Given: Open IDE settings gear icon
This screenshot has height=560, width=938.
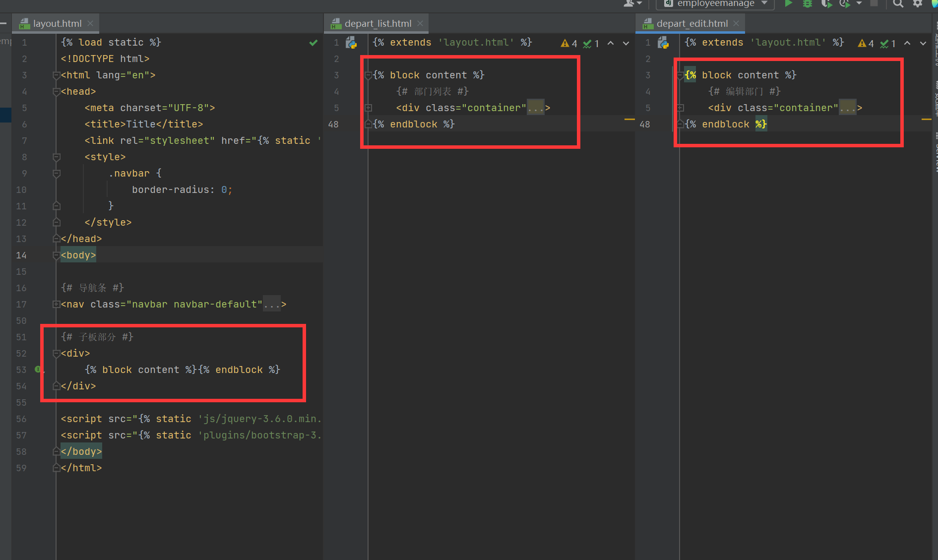Looking at the screenshot, I should tap(918, 3).
